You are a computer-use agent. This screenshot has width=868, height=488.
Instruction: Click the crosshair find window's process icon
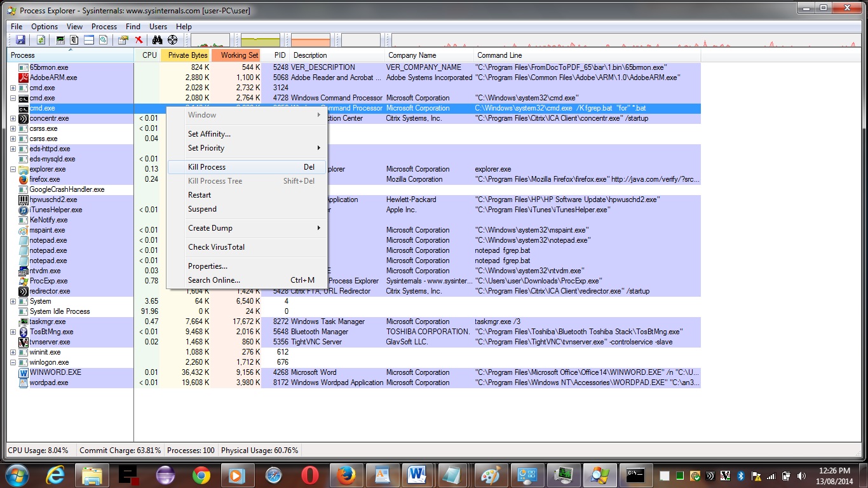pos(172,40)
